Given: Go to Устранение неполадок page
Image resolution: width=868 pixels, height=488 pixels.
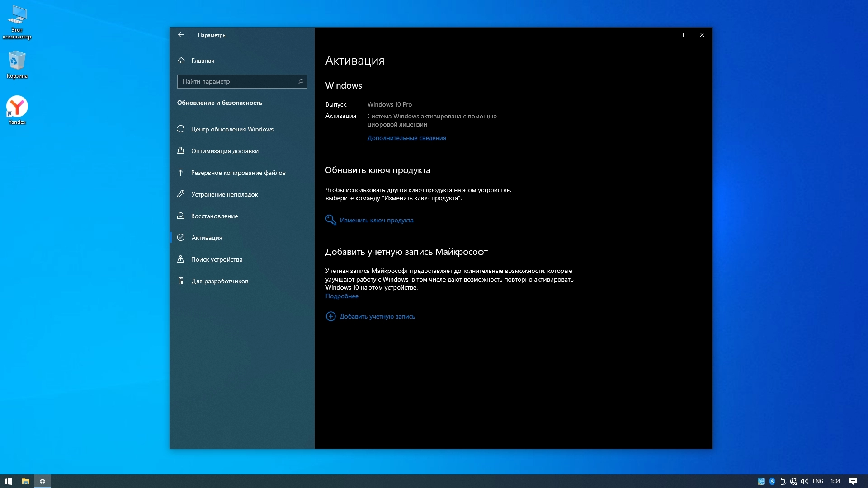Looking at the screenshot, I should coord(224,194).
